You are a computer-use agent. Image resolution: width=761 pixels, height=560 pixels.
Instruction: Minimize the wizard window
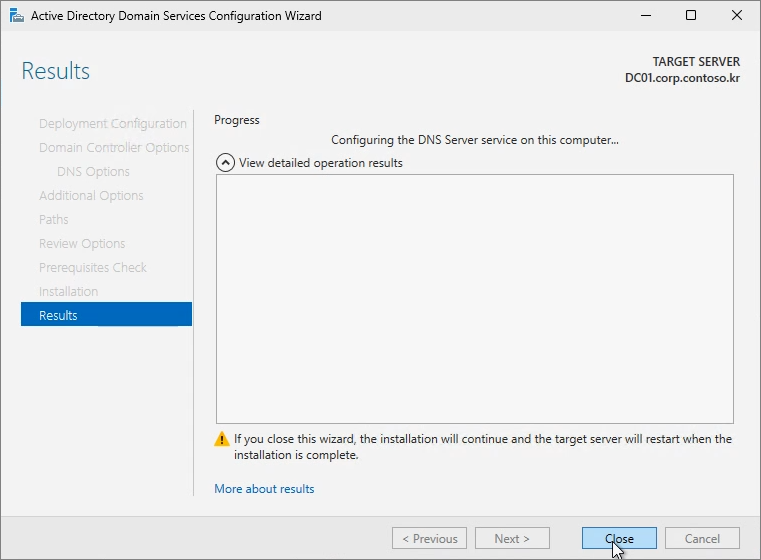click(645, 16)
